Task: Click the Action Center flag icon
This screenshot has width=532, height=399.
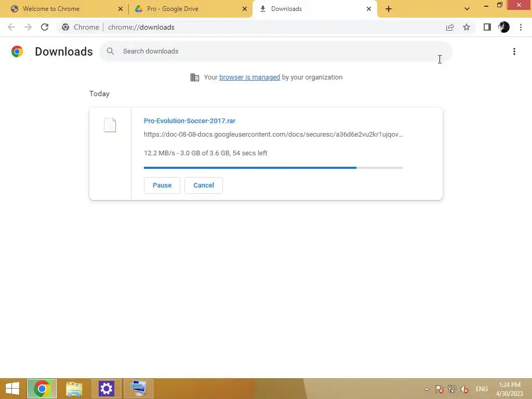Action: (x=440, y=389)
